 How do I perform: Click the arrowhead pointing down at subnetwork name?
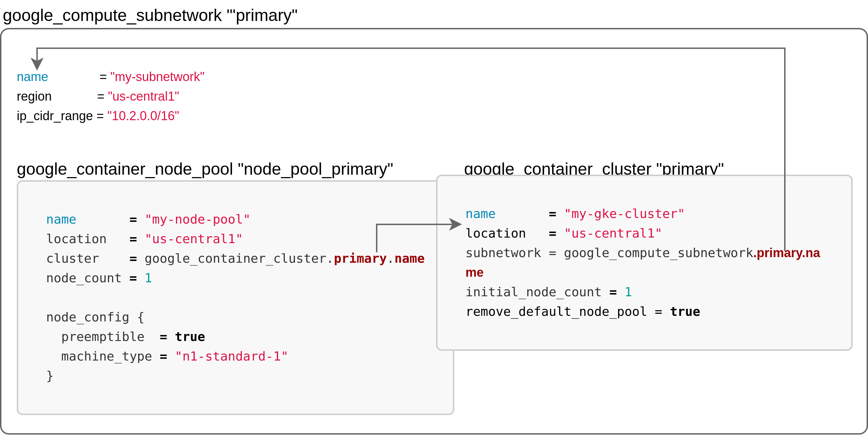(37, 64)
